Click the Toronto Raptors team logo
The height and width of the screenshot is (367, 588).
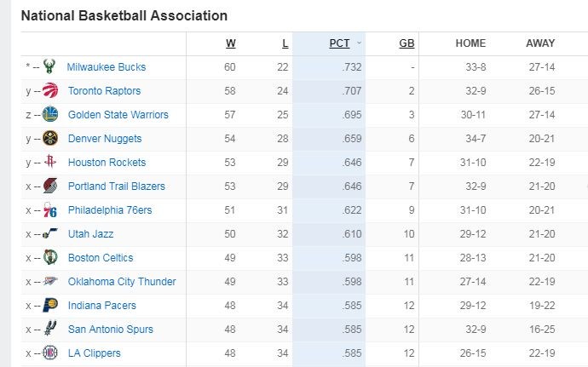pyautogui.click(x=50, y=91)
